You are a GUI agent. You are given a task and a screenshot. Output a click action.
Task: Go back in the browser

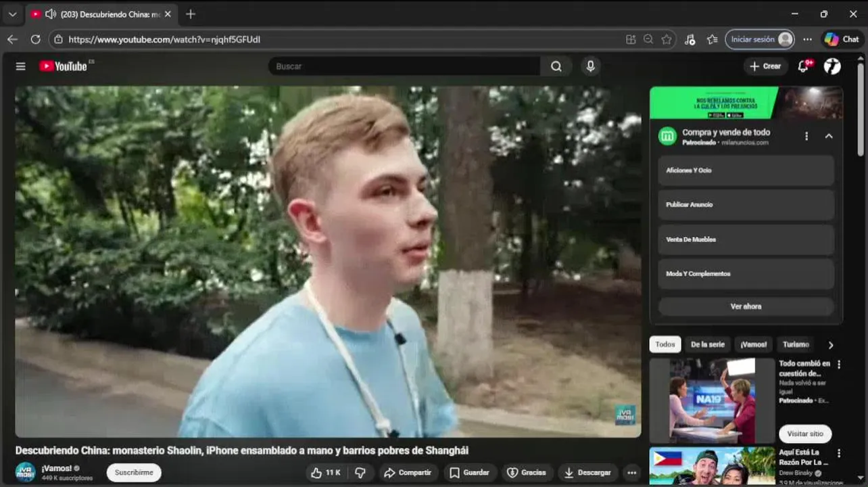[x=12, y=39]
